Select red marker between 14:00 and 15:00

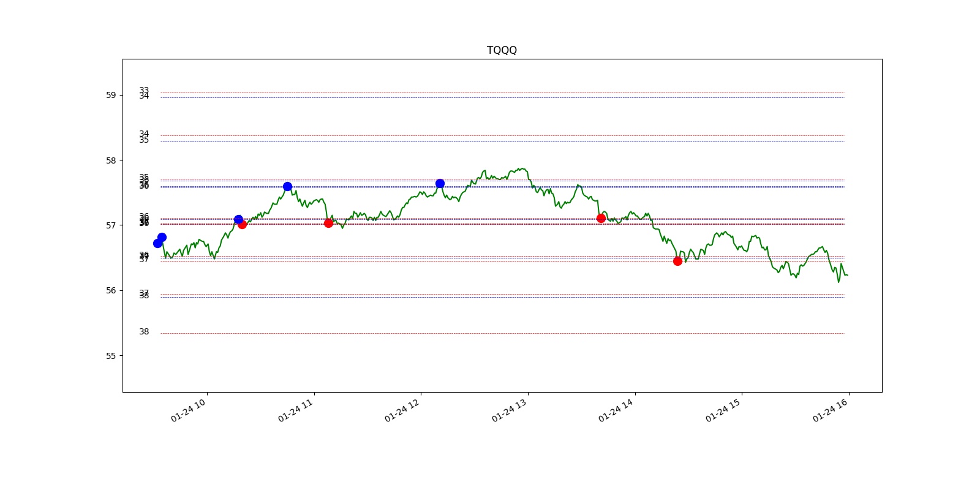677,261
